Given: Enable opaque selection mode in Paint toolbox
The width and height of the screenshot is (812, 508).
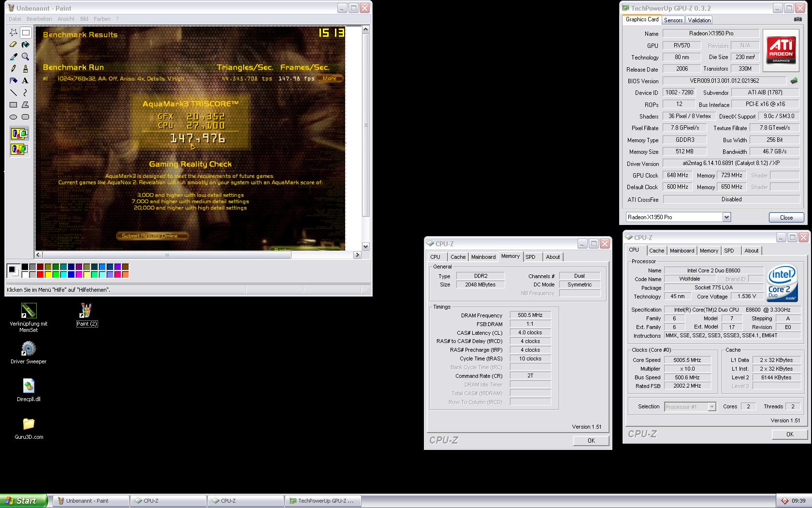Looking at the screenshot, I should (x=19, y=134).
